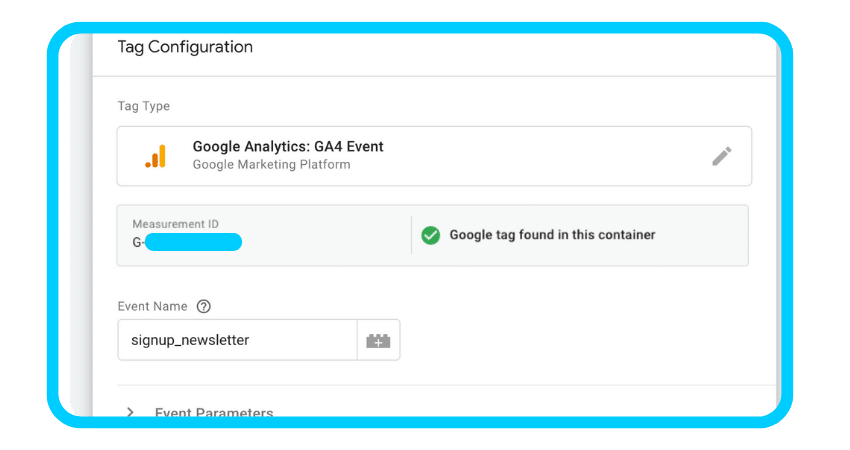Click the Google Analytics orange bar chart logo
Viewport: 850px width, 450px height.
click(155, 156)
